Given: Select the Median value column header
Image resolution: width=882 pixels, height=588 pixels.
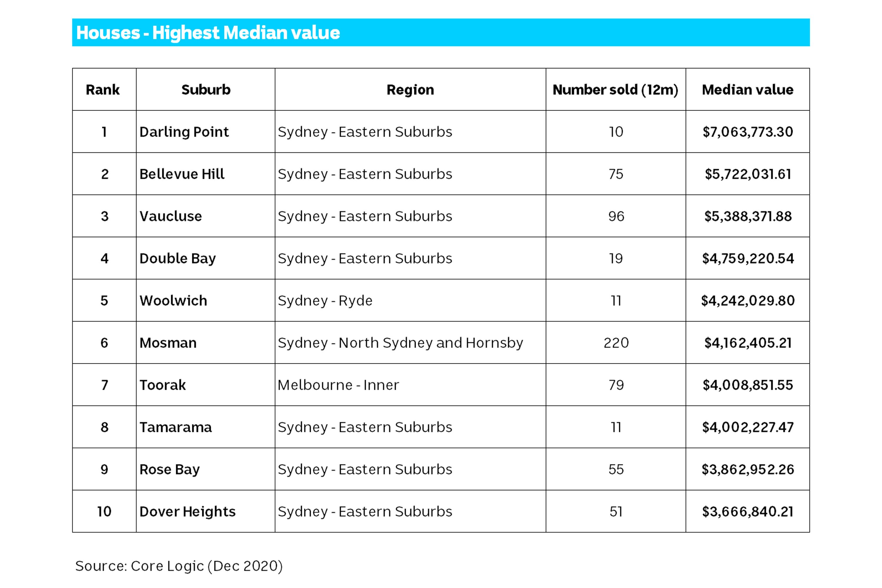Looking at the screenshot, I should coord(747,90).
